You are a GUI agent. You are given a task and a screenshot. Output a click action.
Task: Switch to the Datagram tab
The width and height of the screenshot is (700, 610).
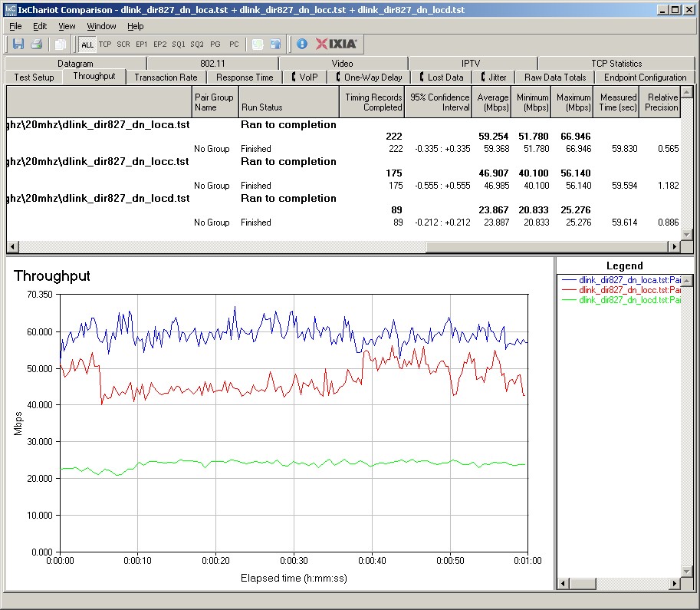point(75,64)
